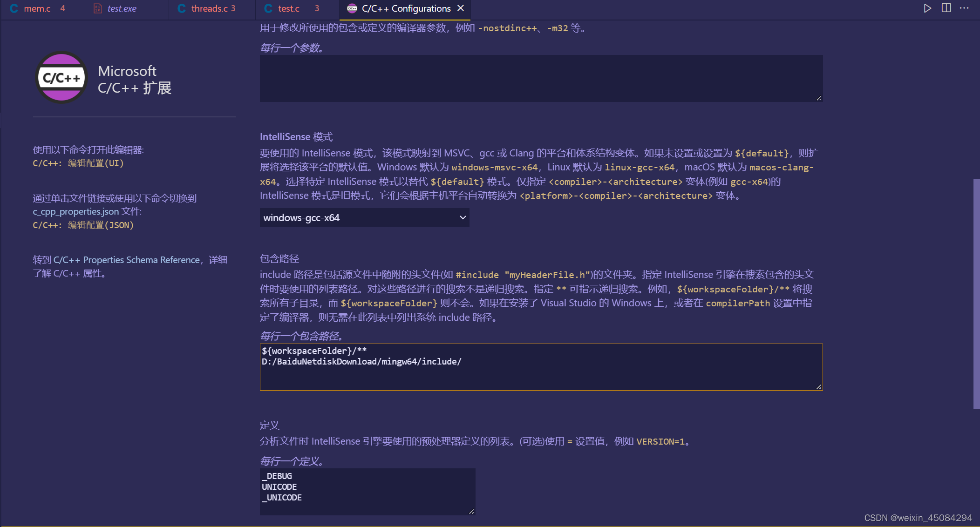Open the IntelliSense mode dropdown showing windows-gcc-x64

coord(364,217)
